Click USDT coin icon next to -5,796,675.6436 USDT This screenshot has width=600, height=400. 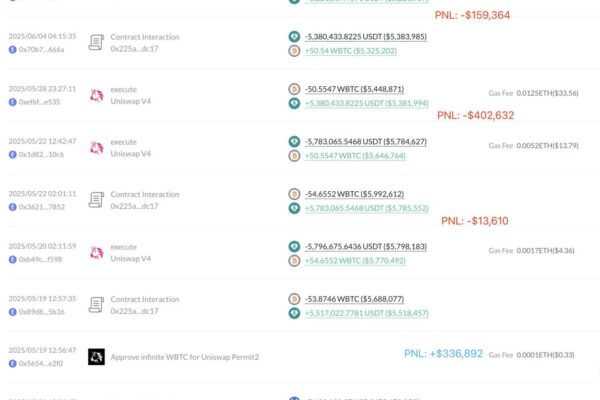point(294,247)
